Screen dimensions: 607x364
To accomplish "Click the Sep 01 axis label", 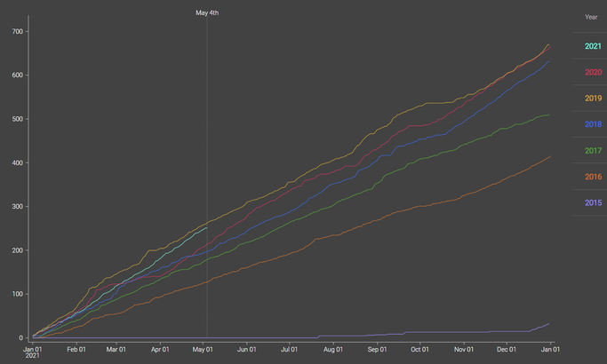I will tap(377, 349).
